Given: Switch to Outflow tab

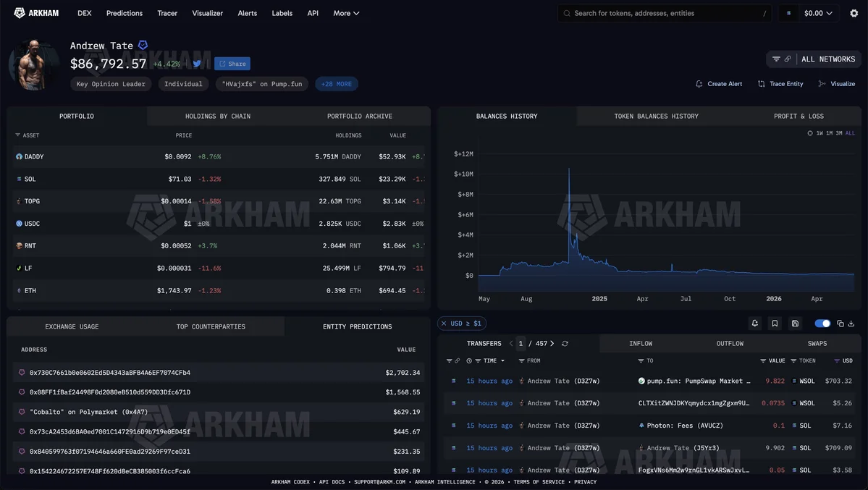Looking at the screenshot, I should click(730, 343).
